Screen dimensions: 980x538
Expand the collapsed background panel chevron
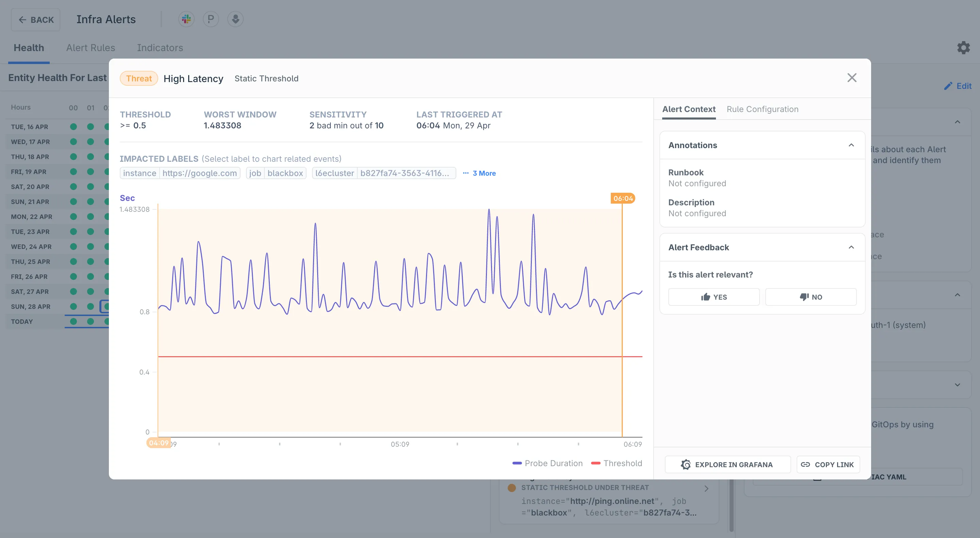point(958,385)
